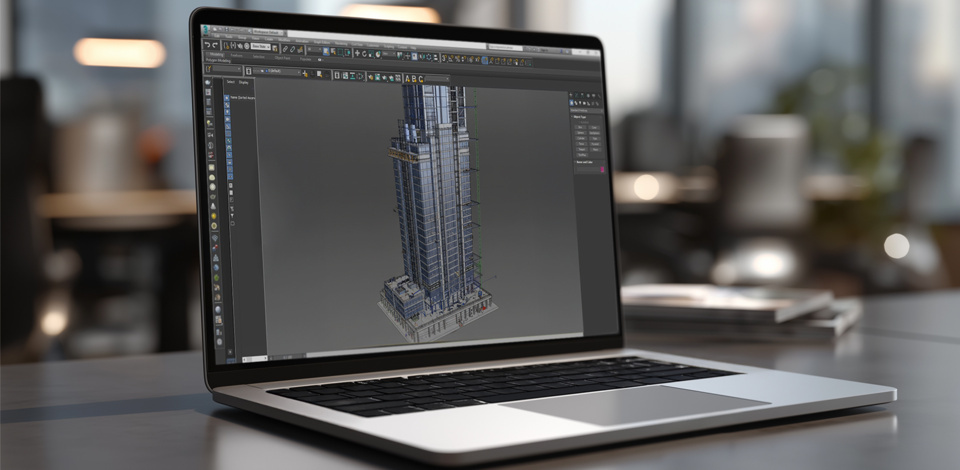Open the layer dropdown showing 0 (default)
The height and width of the screenshot is (470, 960).
click(277, 71)
